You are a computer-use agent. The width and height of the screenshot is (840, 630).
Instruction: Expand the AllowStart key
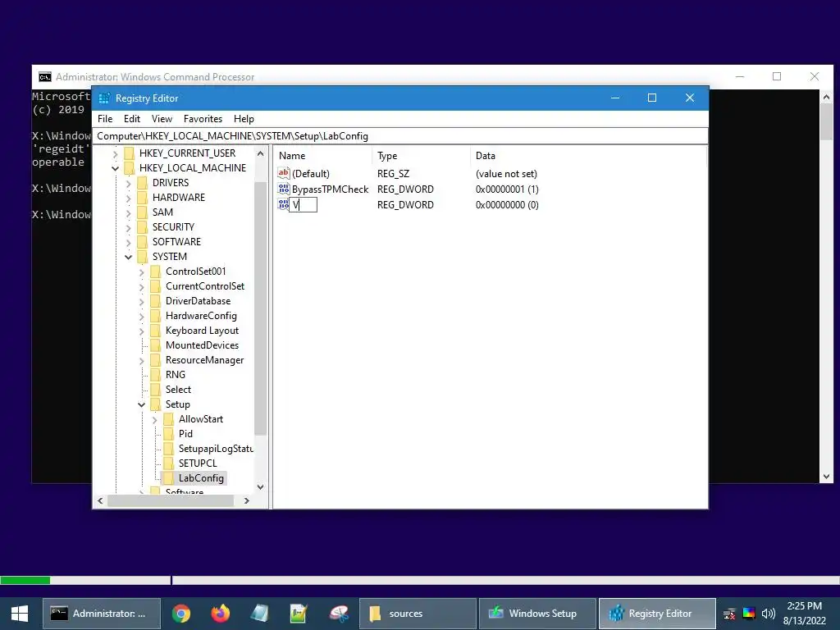(155, 419)
